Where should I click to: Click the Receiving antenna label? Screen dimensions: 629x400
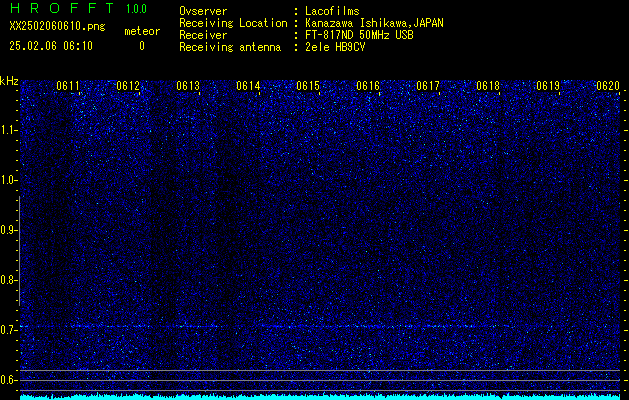tap(230, 47)
